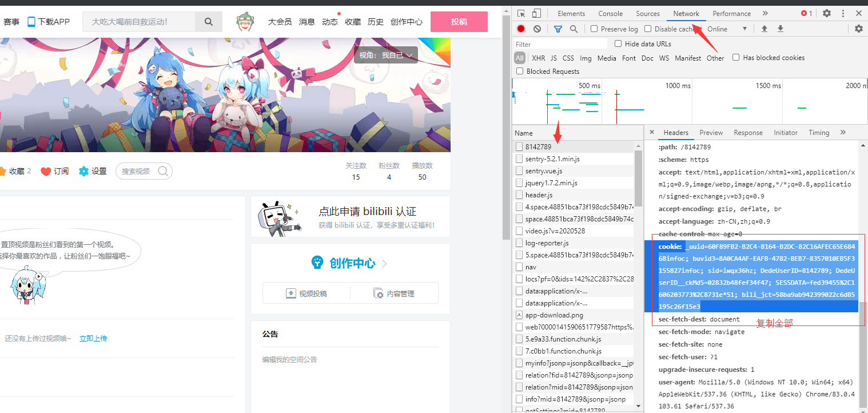Image resolution: width=868 pixels, height=413 pixels.
Task: Open the 视角: 我自己 dropdown
Action: click(386, 55)
